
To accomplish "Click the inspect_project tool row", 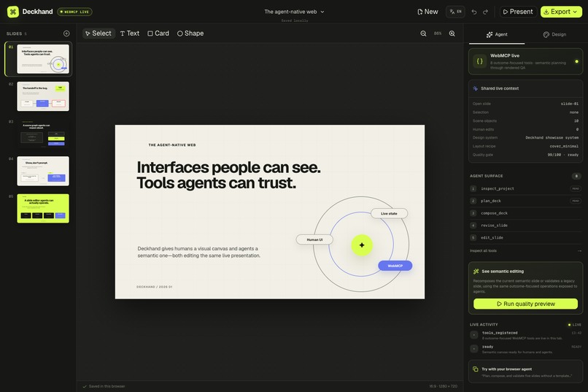I will (x=525, y=188).
